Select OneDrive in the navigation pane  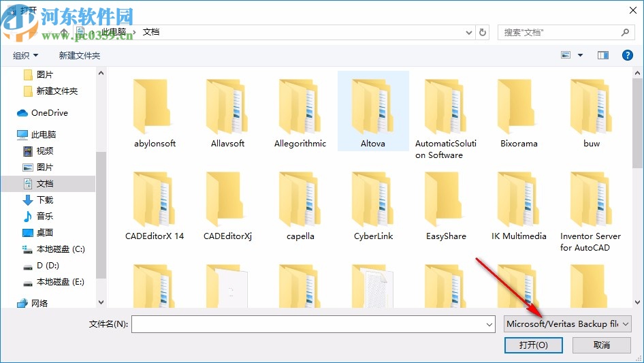tap(49, 112)
